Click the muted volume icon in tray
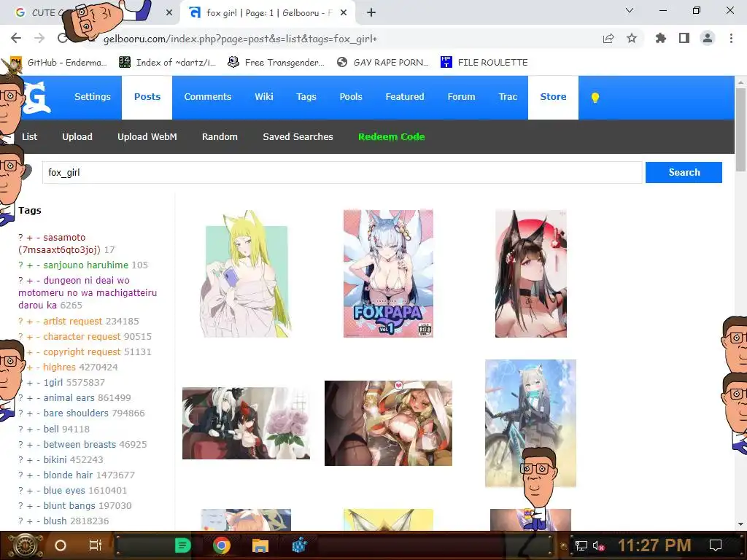The width and height of the screenshot is (747, 560). click(598, 545)
